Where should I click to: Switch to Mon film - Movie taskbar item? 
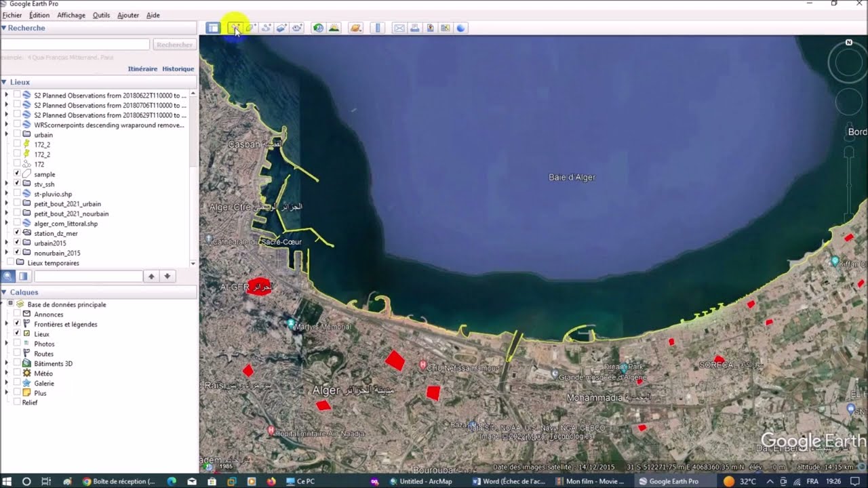[x=590, y=481]
